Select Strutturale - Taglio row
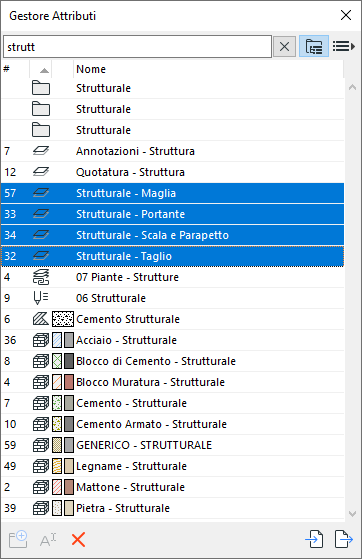This screenshot has height=559, width=362. tap(173, 256)
